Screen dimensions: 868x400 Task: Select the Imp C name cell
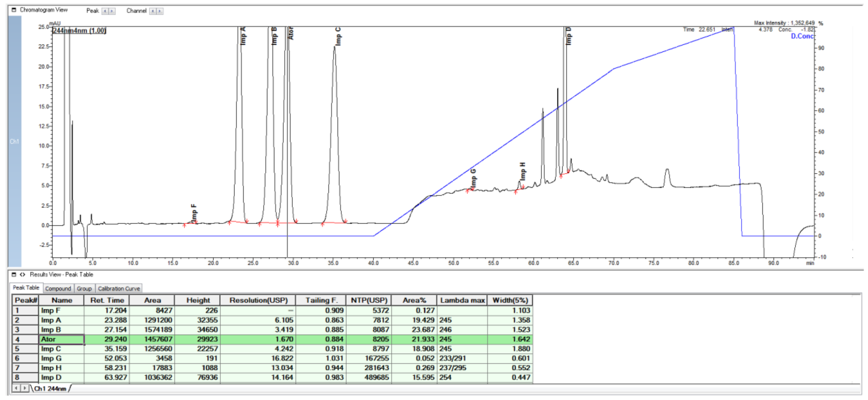tap(62, 349)
